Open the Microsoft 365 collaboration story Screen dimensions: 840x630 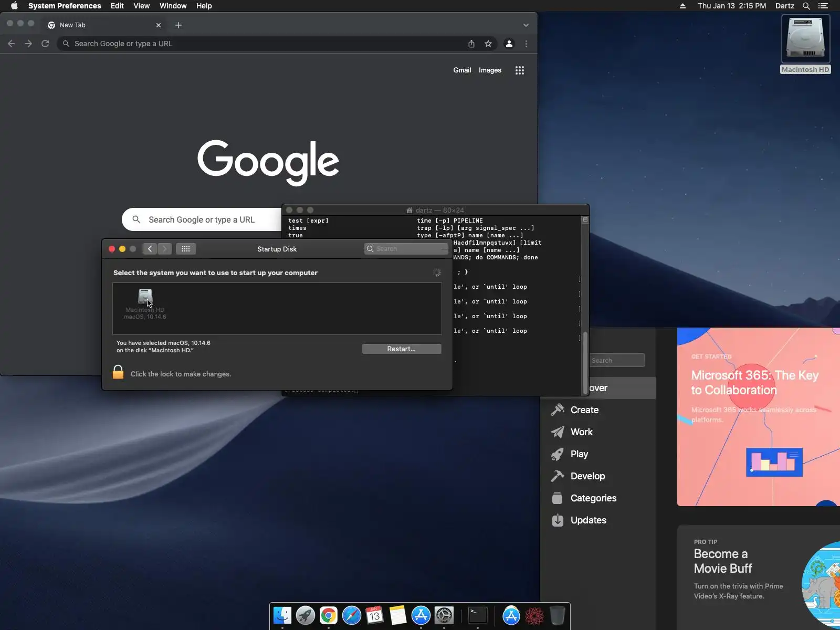(x=759, y=417)
